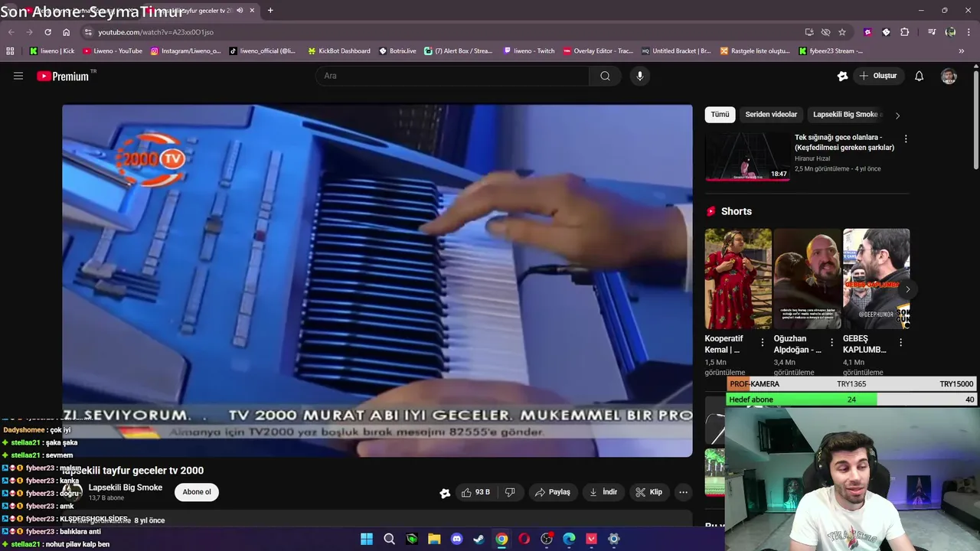Create a clip with the Klip button
This screenshot has width=980, height=551.
click(x=648, y=492)
